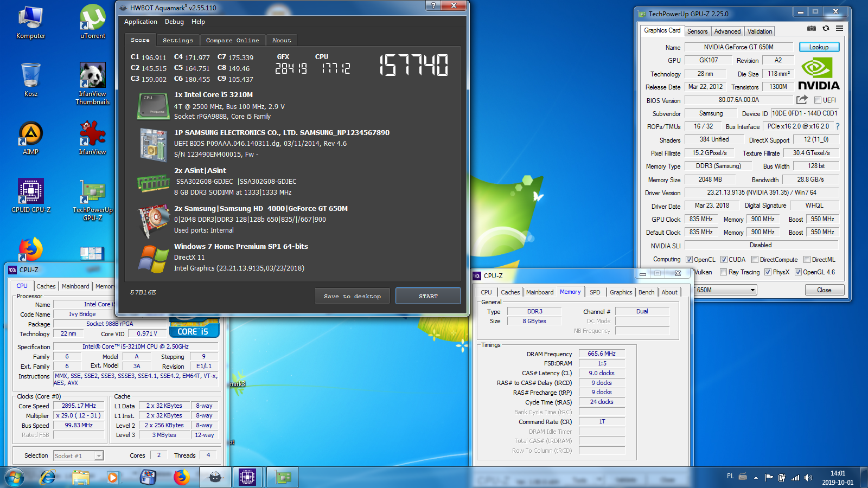Open the Kosz recycle bin icon
868x488 pixels.
tap(31, 80)
